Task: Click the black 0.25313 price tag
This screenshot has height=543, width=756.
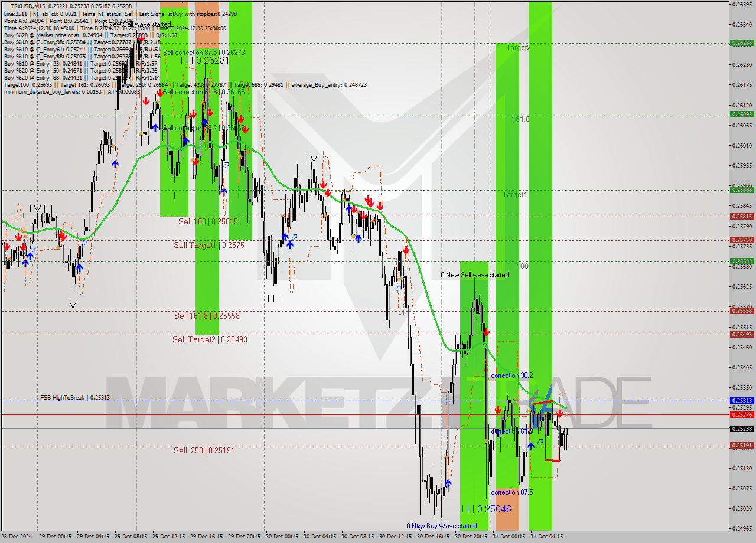Action: (x=742, y=401)
